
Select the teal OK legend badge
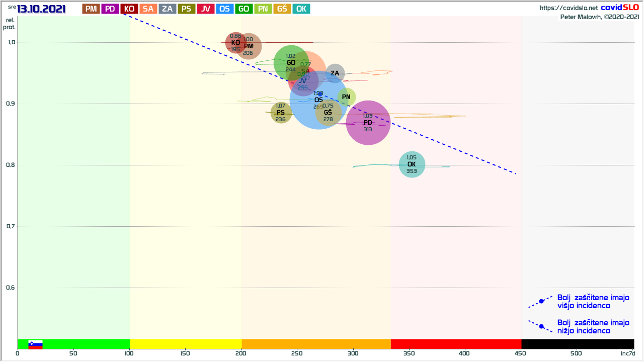pos(301,9)
